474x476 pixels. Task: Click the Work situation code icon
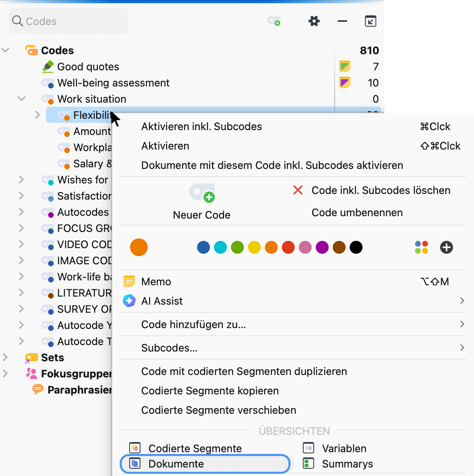[x=48, y=99]
